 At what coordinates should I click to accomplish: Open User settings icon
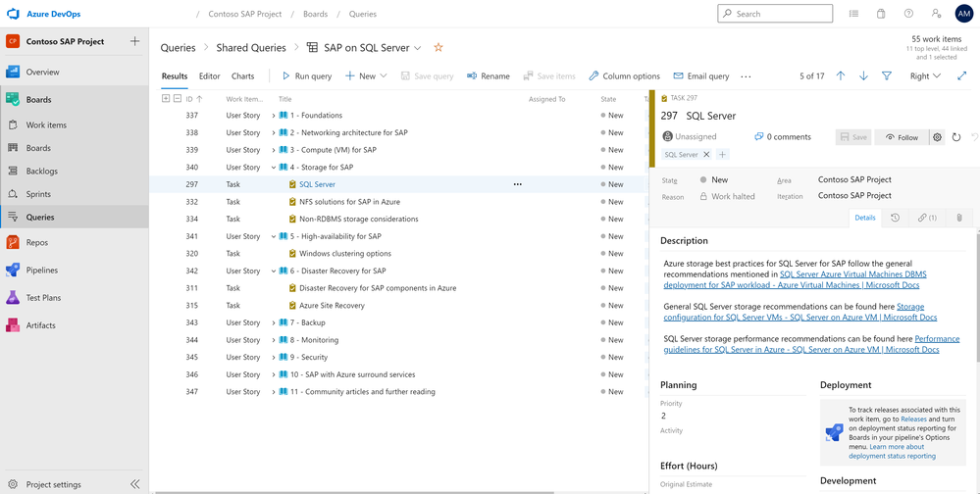[936, 13]
